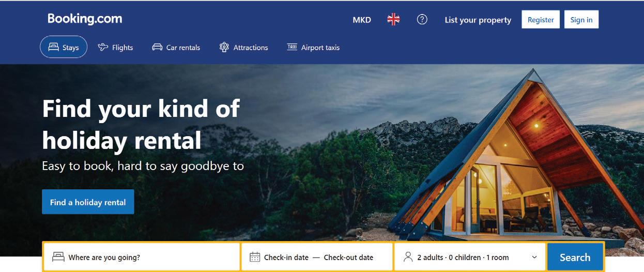The height and width of the screenshot is (272, 644).
Task: Click the car icon for Car rentals
Action: pyautogui.click(x=157, y=47)
